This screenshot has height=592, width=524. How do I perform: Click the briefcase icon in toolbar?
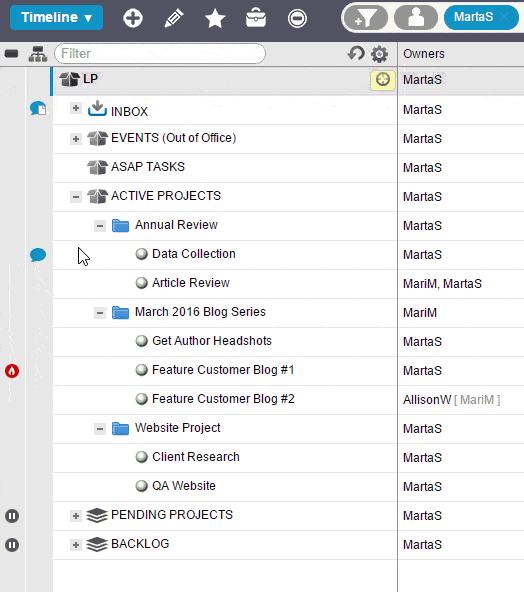click(x=256, y=18)
